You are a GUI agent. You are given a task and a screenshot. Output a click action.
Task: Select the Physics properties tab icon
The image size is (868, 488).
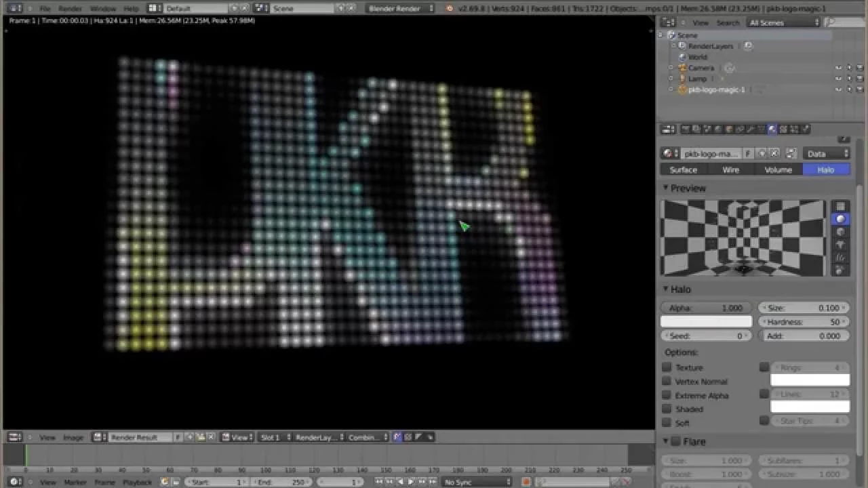pos(806,129)
